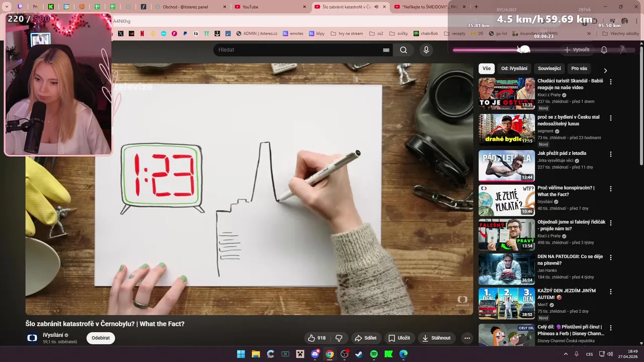
Task: Click the page vertical scrollbar
Action: (640, 106)
